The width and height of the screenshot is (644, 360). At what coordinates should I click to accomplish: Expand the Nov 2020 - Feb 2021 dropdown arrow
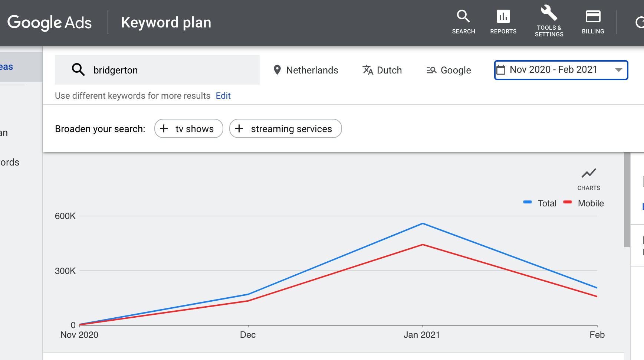tap(618, 70)
